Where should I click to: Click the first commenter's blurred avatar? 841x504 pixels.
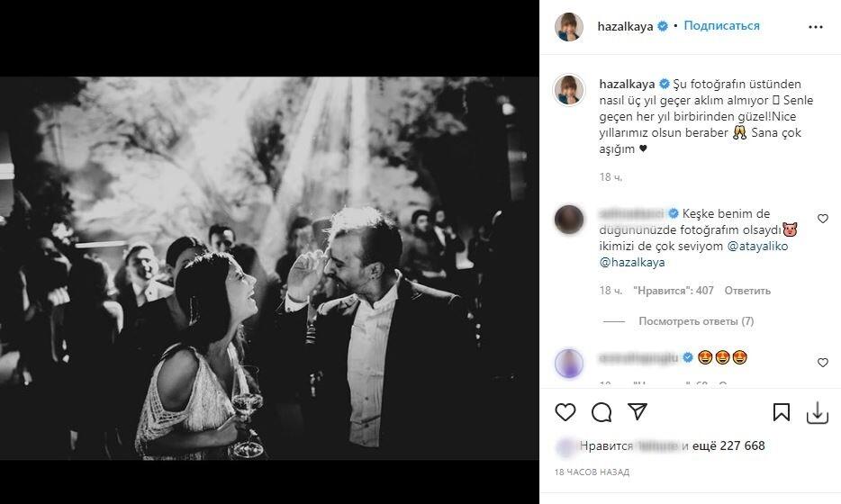coord(569,220)
